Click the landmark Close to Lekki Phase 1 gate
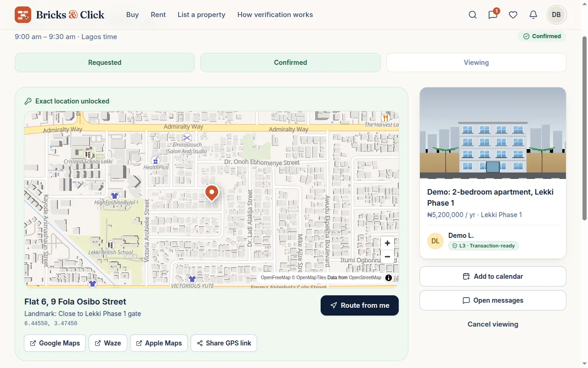Image resolution: width=588 pixels, height=368 pixels. (83, 314)
